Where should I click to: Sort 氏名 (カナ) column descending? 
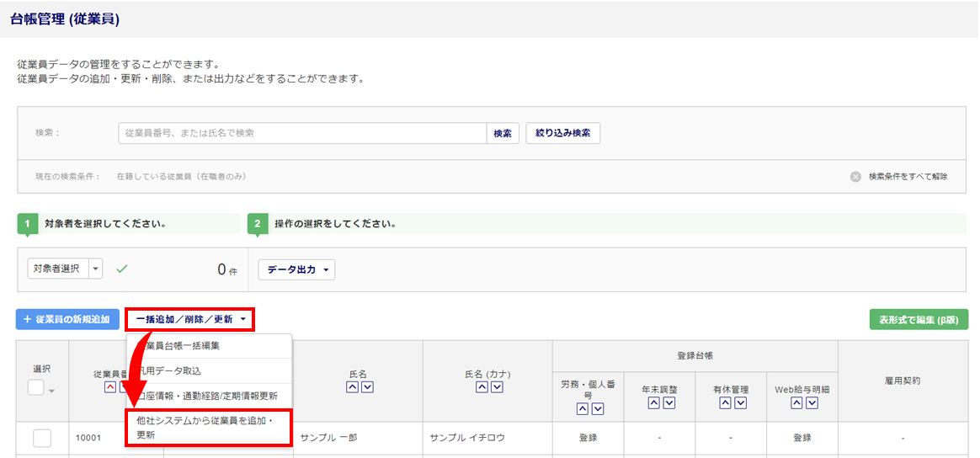pyautogui.click(x=497, y=387)
